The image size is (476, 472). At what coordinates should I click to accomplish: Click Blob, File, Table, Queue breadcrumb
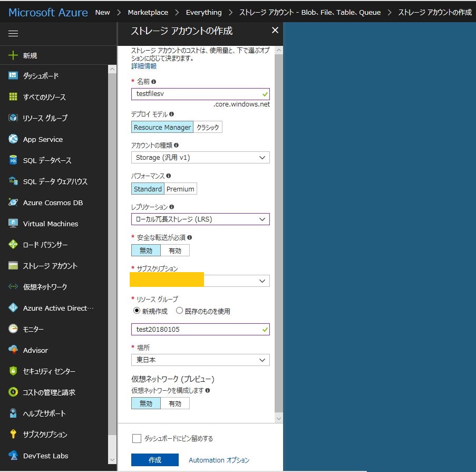(x=310, y=13)
